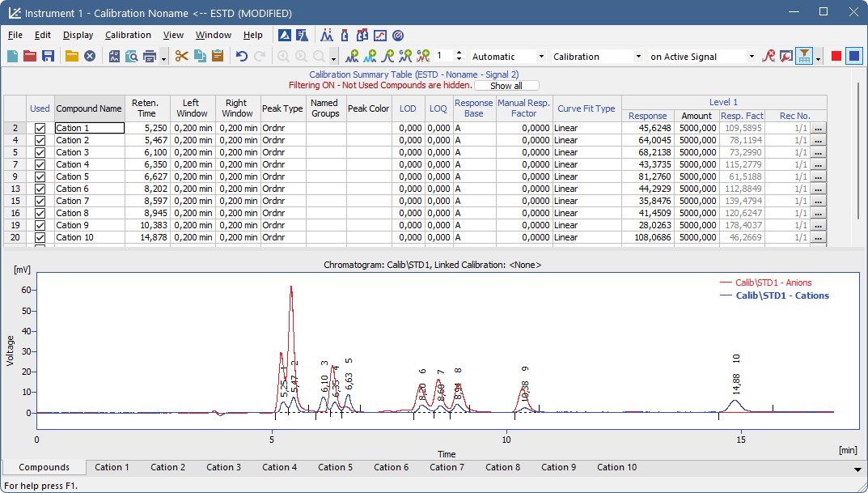Switch to the Cation 4 tab
The image size is (868, 493).
coord(280,467)
